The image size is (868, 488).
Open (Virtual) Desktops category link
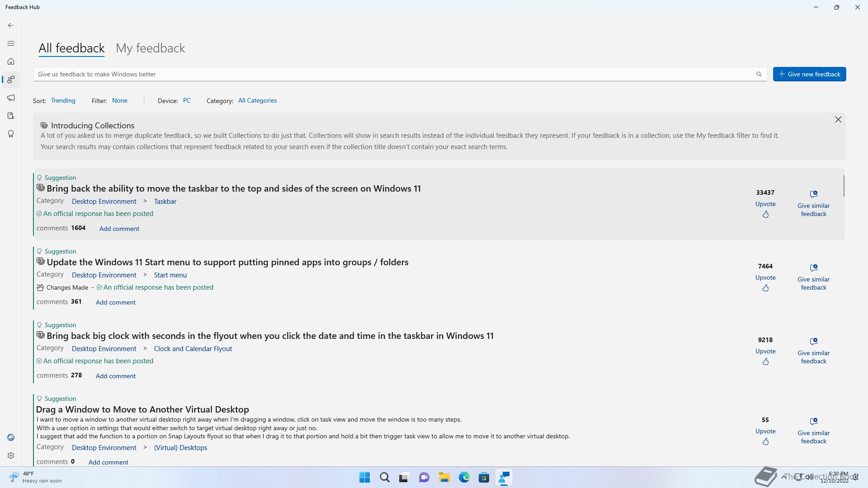[x=180, y=448]
